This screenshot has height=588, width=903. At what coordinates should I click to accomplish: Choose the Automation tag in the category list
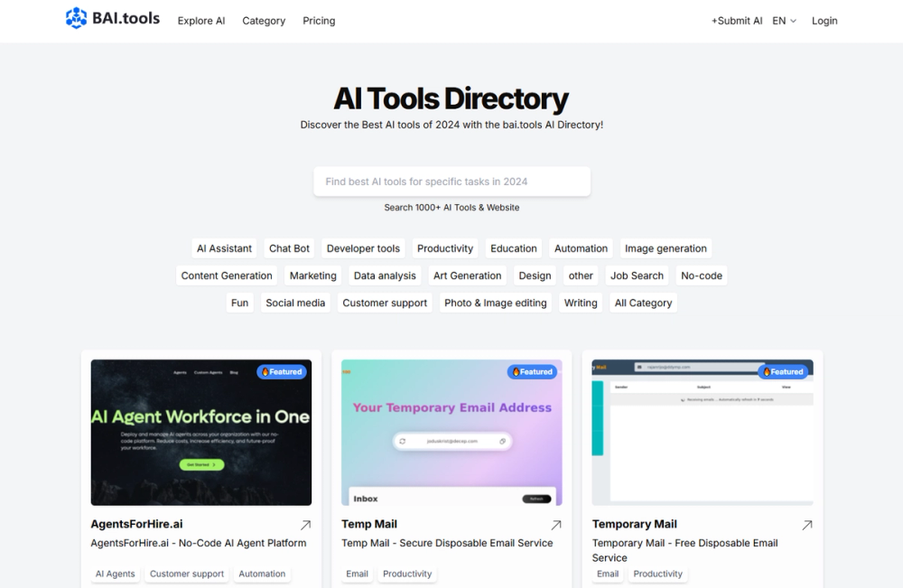pos(581,248)
